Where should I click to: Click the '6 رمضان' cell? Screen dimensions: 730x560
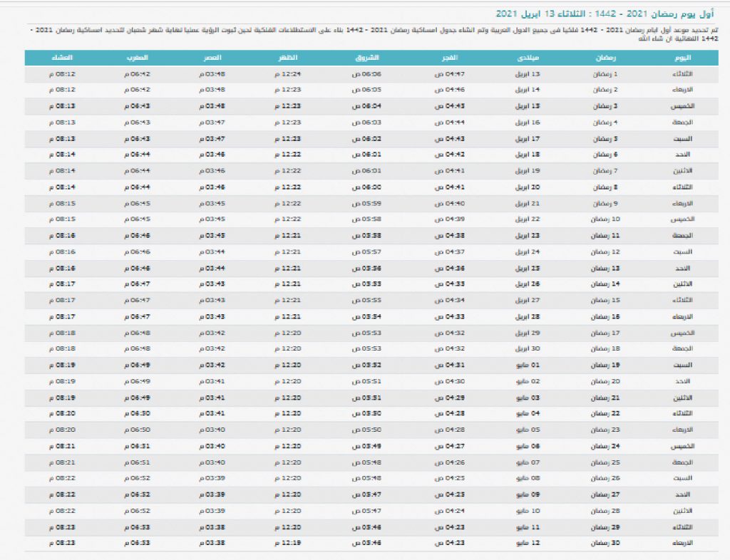(x=605, y=154)
